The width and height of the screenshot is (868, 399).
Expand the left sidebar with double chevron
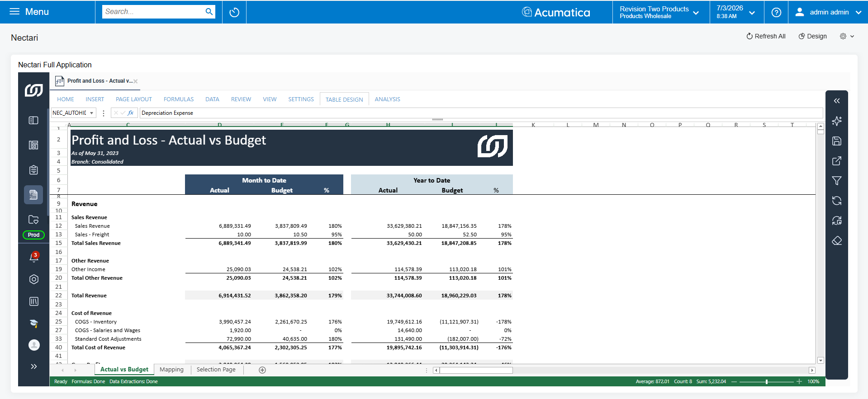click(34, 366)
